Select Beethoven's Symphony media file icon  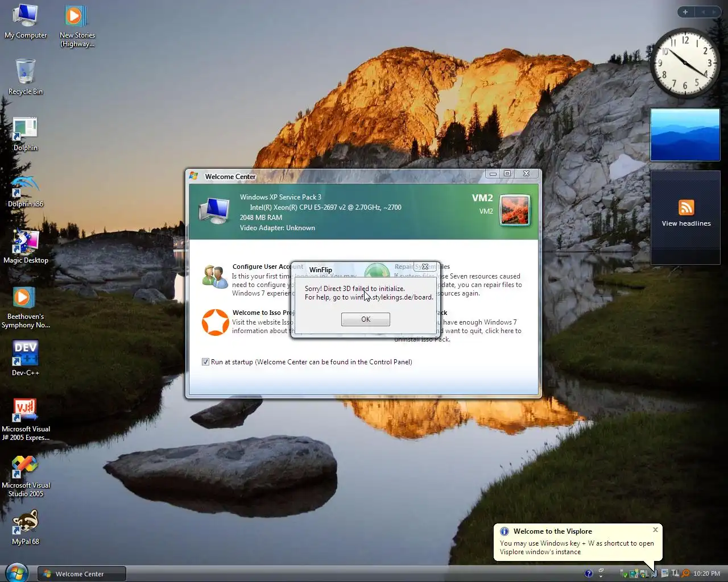point(26,307)
